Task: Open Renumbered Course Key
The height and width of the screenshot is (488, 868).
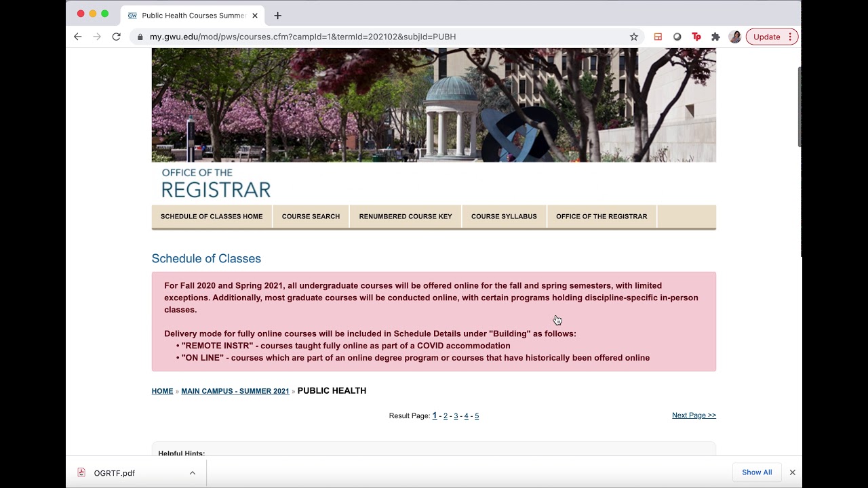Action: (x=406, y=216)
